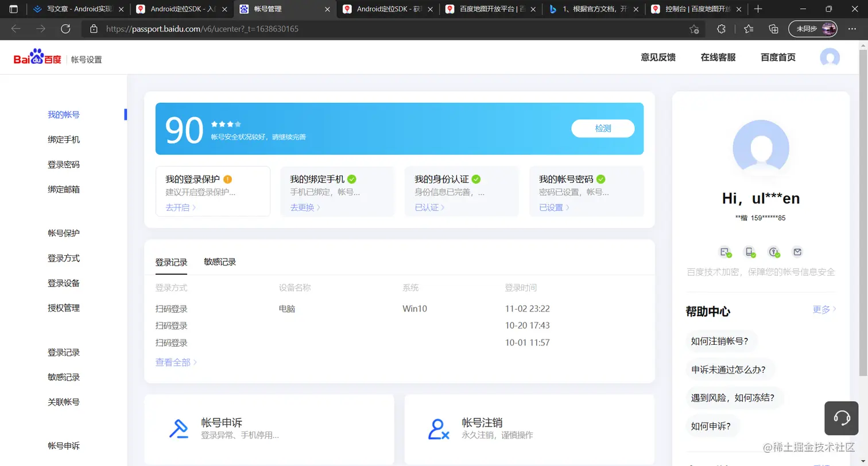Image resolution: width=868 pixels, height=466 pixels.
Task: Select the 登录记录 tab in the records panel
Action: (x=171, y=262)
